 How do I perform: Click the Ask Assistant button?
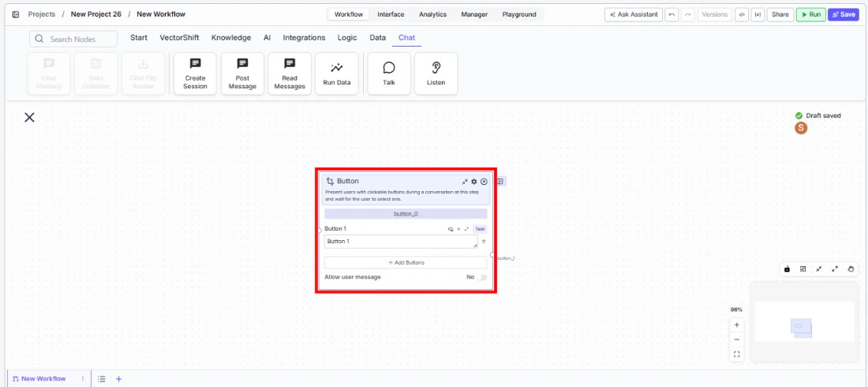pos(634,14)
